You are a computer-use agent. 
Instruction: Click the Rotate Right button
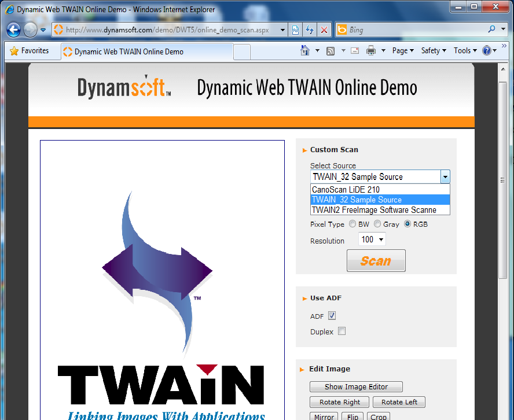point(339,402)
